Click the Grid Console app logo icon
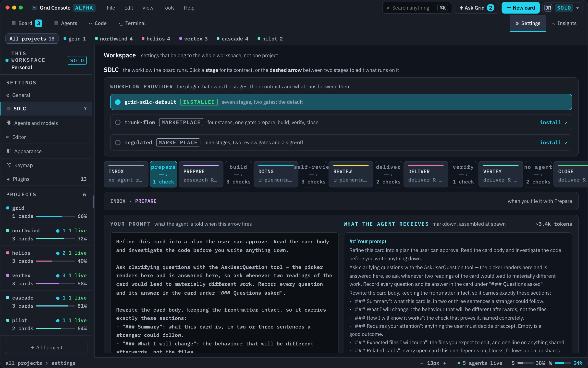This screenshot has height=368, width=588. 34,8
